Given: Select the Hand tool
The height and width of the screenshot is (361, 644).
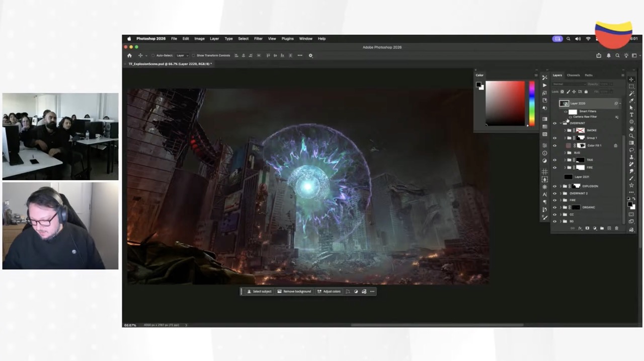Looking at the screenshot, I should [631, 129].
